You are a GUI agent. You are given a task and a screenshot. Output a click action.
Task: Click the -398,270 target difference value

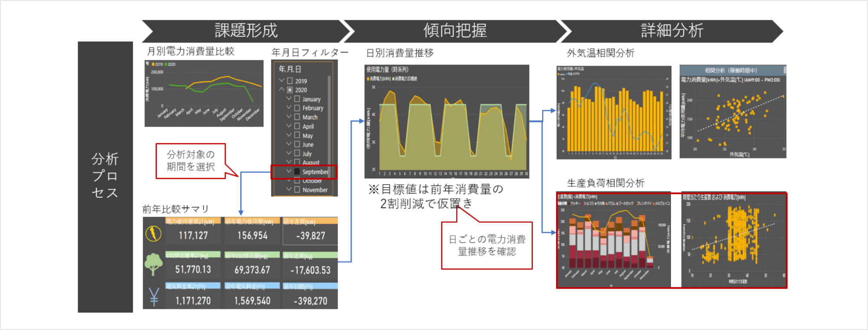(310, 300)
